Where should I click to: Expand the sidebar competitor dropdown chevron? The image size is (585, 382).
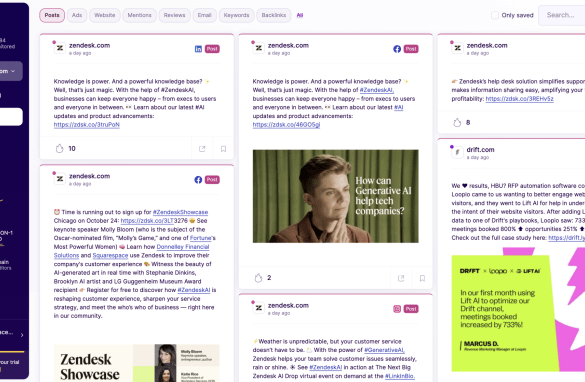click(13, 71)
